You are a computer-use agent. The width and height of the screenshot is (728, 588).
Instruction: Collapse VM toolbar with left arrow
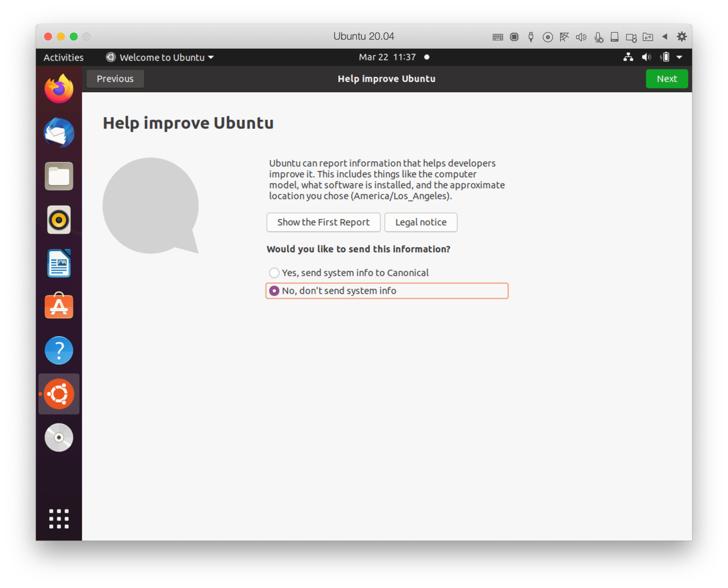(x=665, y=36)
